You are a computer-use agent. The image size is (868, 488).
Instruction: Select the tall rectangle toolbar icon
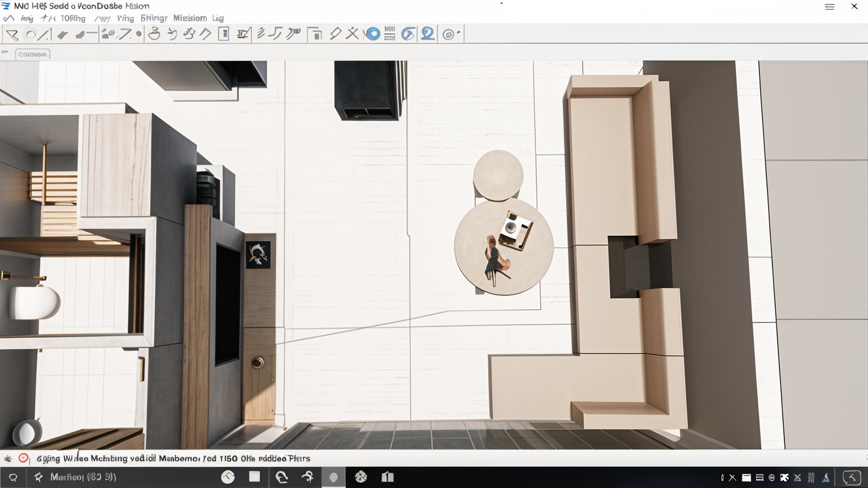click(x=224, y=34)
